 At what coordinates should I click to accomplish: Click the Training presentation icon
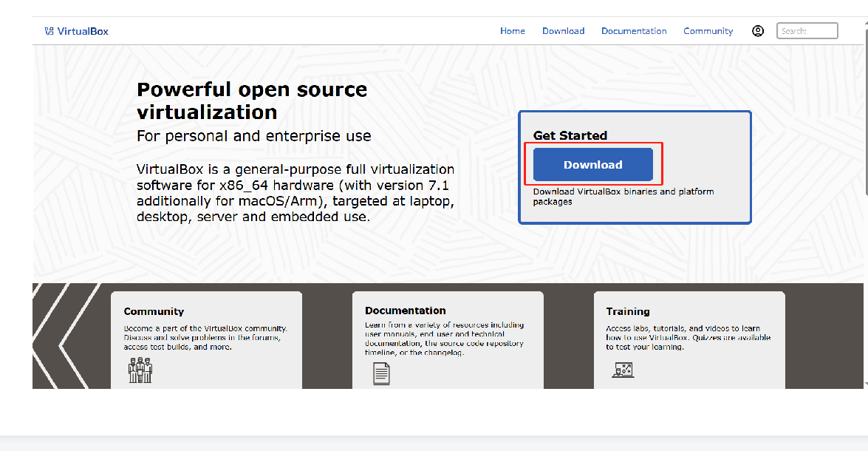click(623, 370)
